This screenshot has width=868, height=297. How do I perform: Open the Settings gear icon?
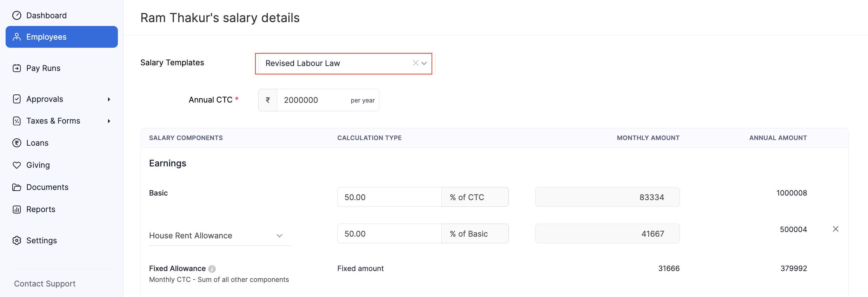click(x=17, y=240)
